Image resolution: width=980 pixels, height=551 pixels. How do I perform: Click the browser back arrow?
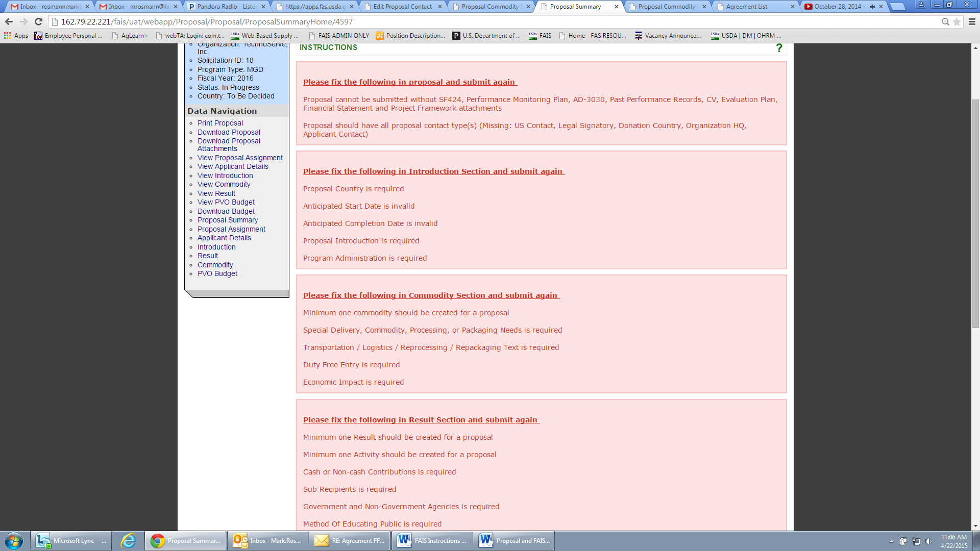coord(9,21)
